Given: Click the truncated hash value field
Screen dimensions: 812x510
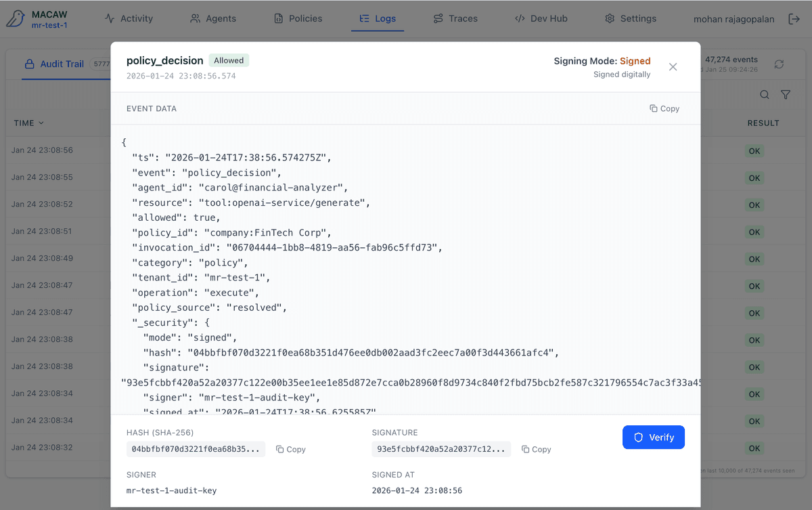Looking at the screenshot, I should pos(196,449).
